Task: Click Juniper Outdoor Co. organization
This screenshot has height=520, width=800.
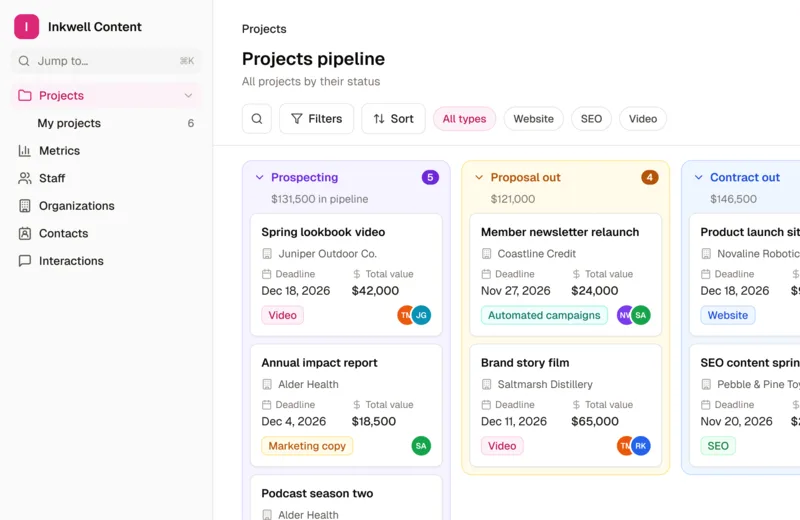Action: click(x=328, y=254)
